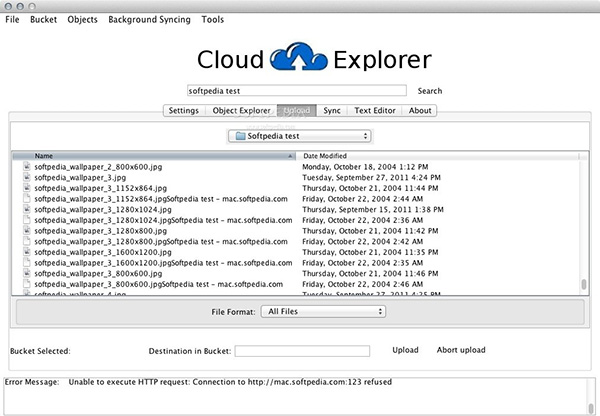Click date Thursday, September 15, 2011 1:38 PM
Screen dimensions: 600x416
click(373, 210)
